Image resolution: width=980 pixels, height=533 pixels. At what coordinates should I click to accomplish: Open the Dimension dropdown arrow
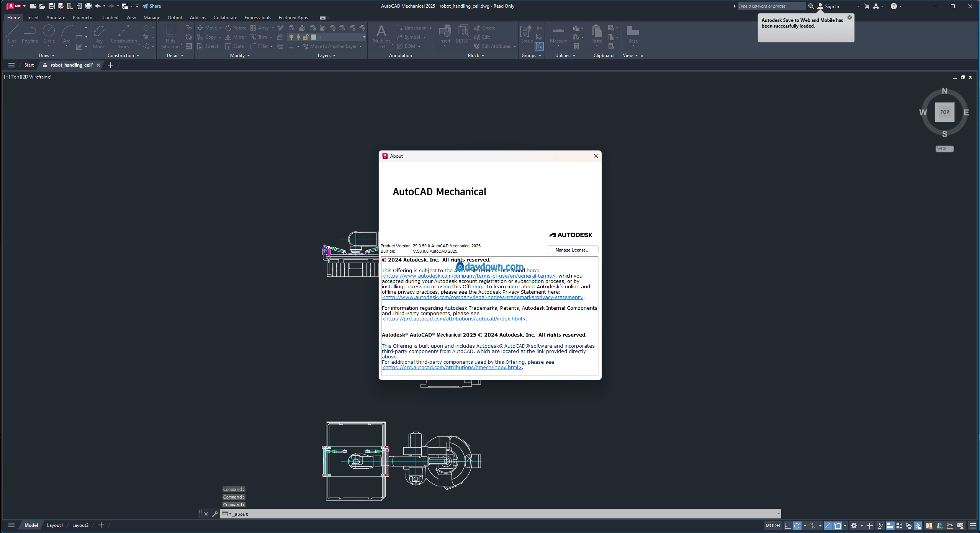[430, 28]
